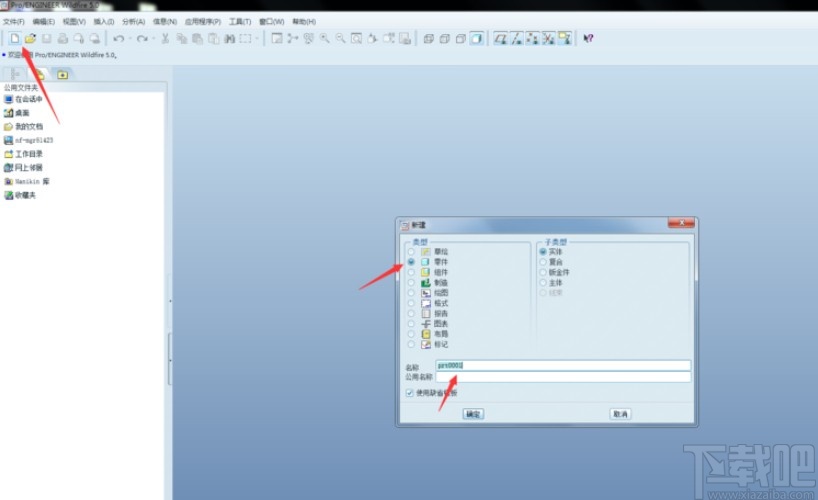The width and height of the screenshot is (818, 500).
Task: Open the 编辑(E) menu
Action: 43,21
